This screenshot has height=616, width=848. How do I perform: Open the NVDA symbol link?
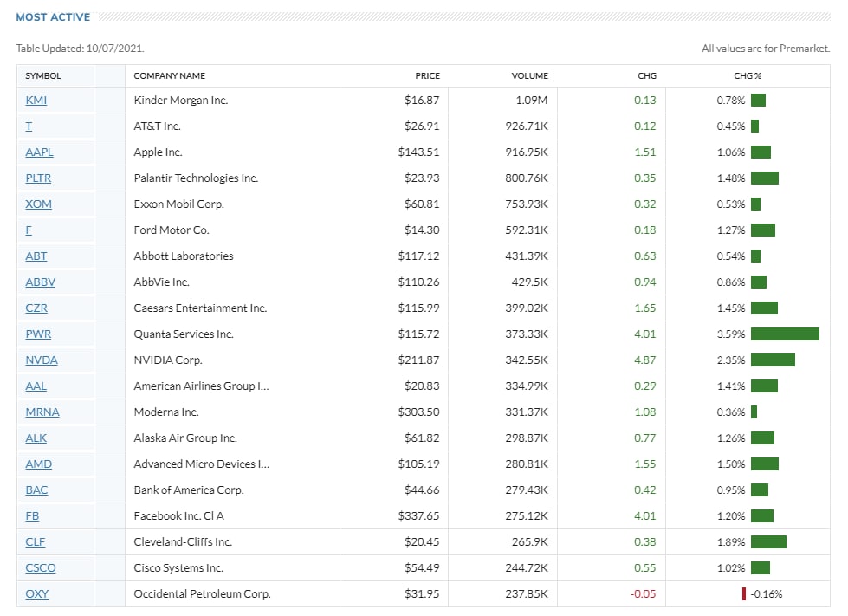coord(41,360)
